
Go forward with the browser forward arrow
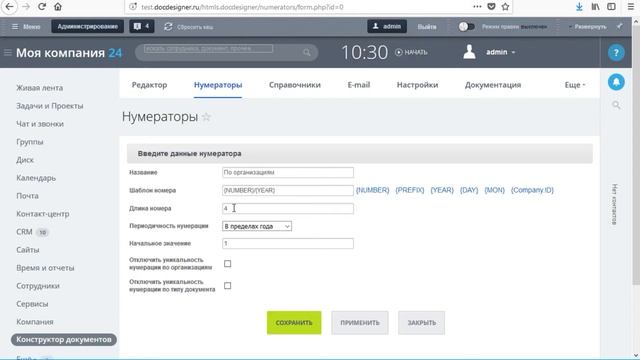tap(26, 7)
